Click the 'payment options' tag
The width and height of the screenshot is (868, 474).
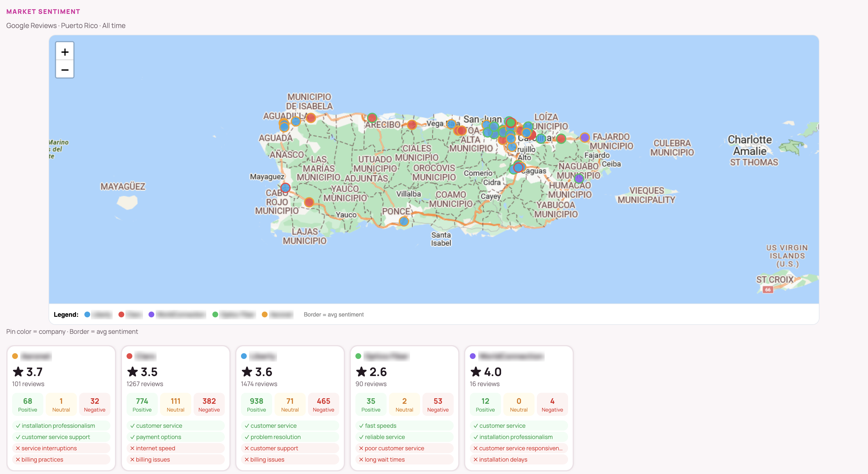176,437
